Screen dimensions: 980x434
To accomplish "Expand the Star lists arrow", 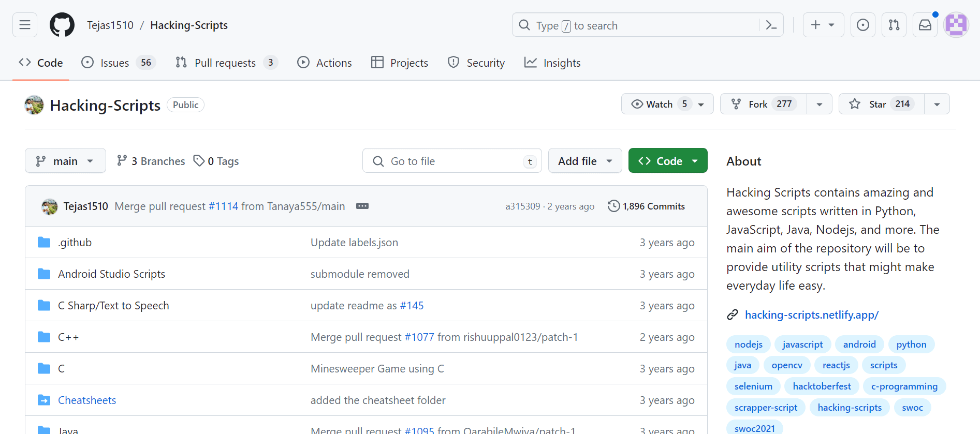I will [937, 104].
